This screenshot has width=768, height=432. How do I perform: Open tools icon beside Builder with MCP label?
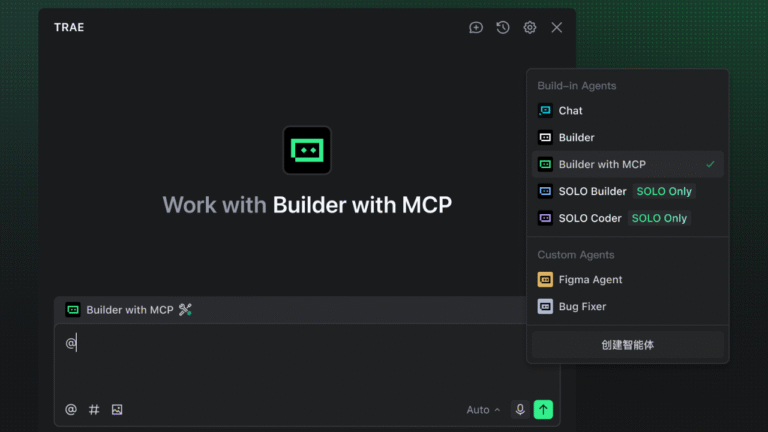(x=185, y=310)
